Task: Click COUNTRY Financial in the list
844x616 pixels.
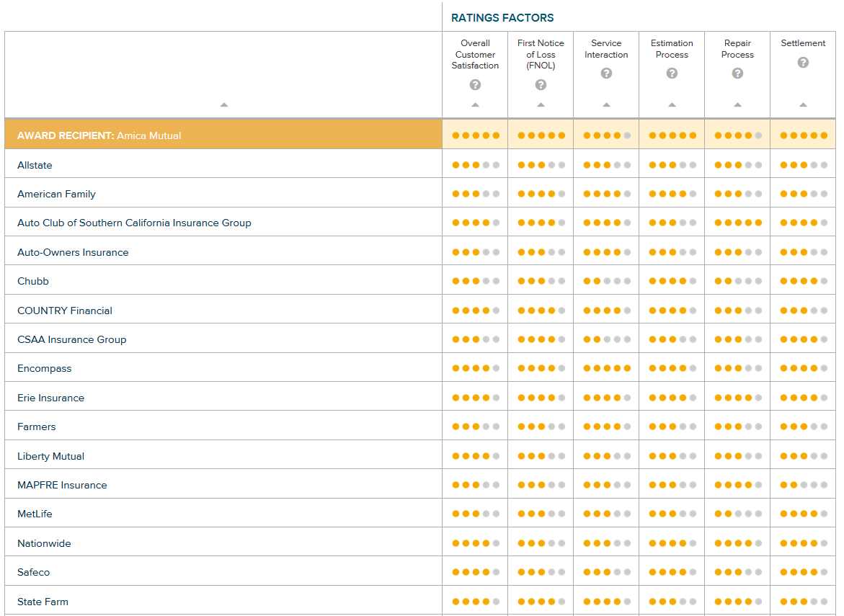Action: coord(65,311)
